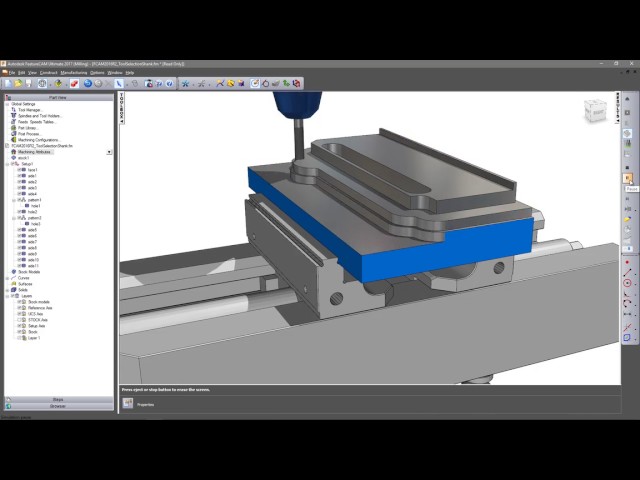Open Post Process entry
This screenshot has height=480, width=640.
[29, 134]
